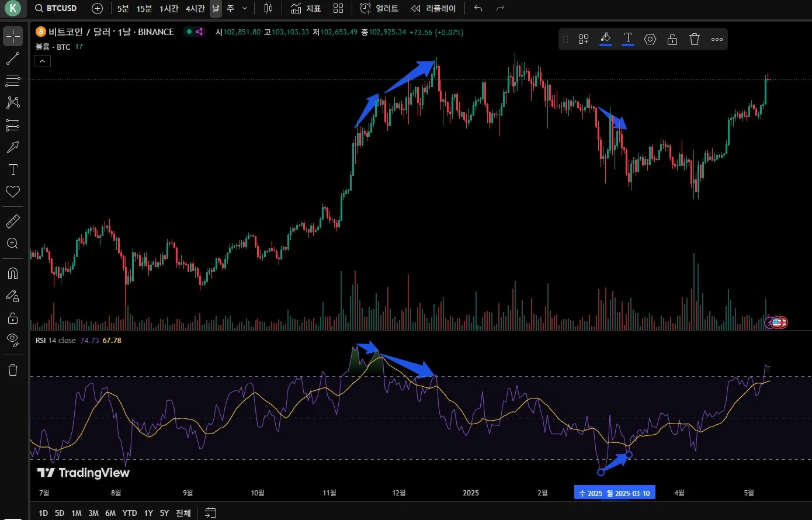The height and width of the screenshot is (520, 812).
Task: Open the BTCUSD symbol search
Action: pyautogui.click(x=56, y=9)
